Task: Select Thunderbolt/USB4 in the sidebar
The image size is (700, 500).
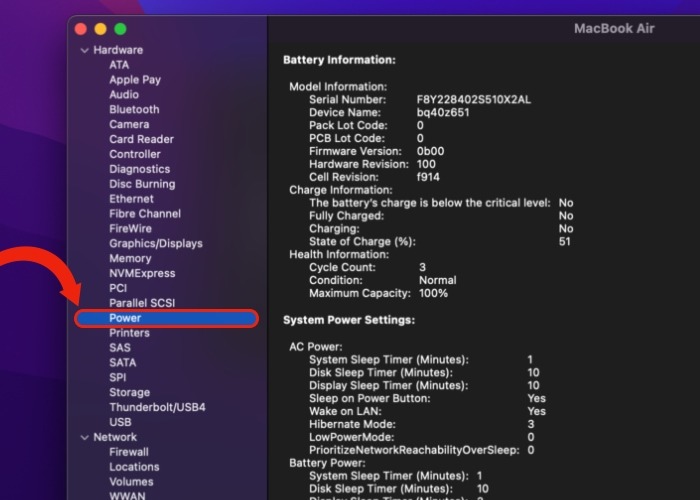Action: pos(157,407)
